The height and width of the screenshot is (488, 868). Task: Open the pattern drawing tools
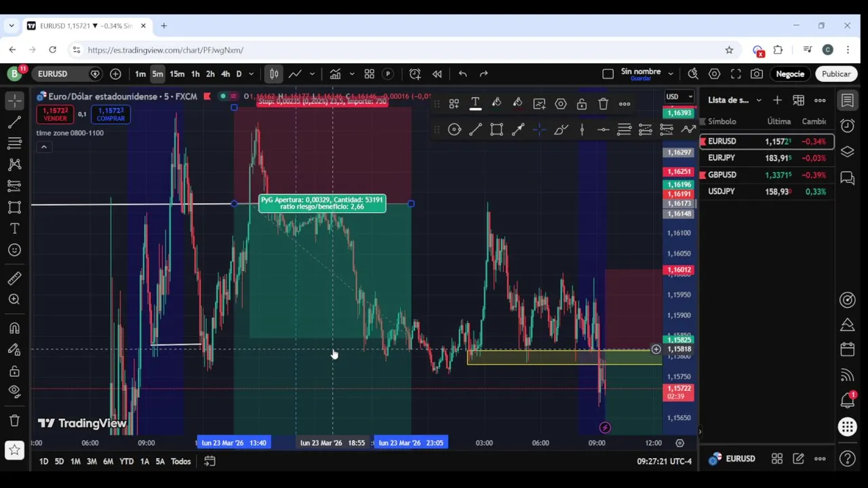(x=14, y=165)
